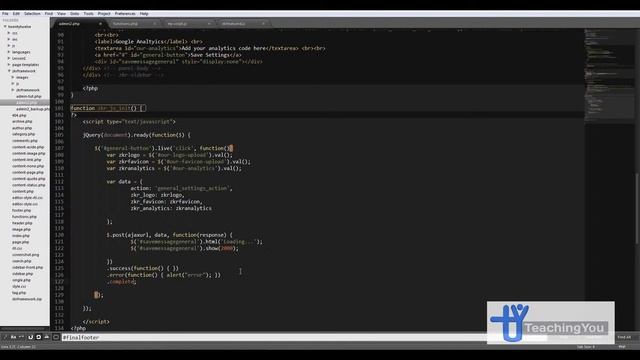This screenshot has width=640, height=360.
Task: Open Tab Size setting in status bar
Action: click(x=586, y=347)
